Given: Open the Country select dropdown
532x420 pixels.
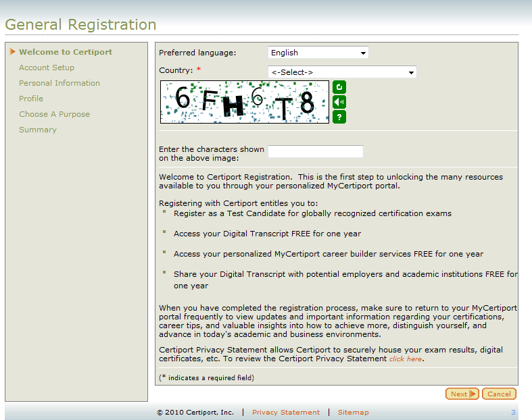Looking at the screenshot, I should click(342, 72).
